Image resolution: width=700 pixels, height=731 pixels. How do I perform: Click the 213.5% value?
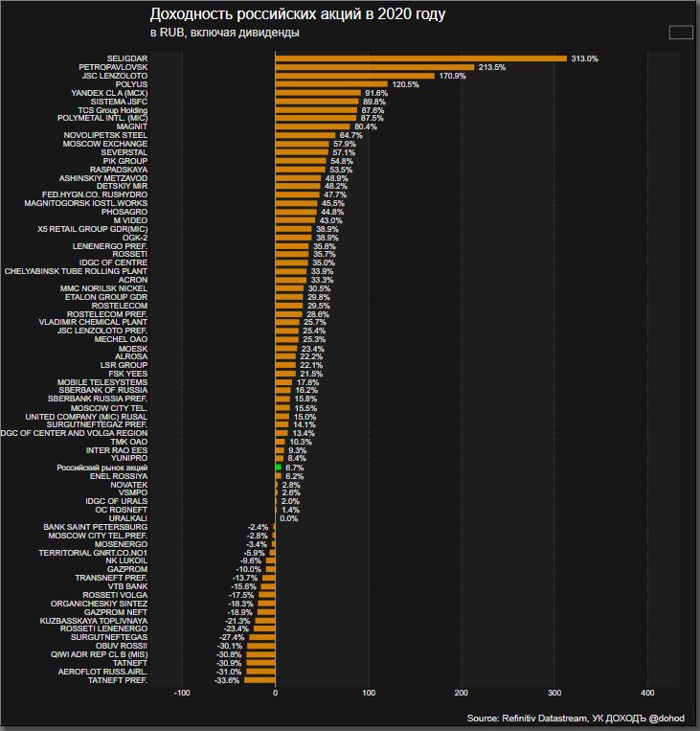coord(491,67)
